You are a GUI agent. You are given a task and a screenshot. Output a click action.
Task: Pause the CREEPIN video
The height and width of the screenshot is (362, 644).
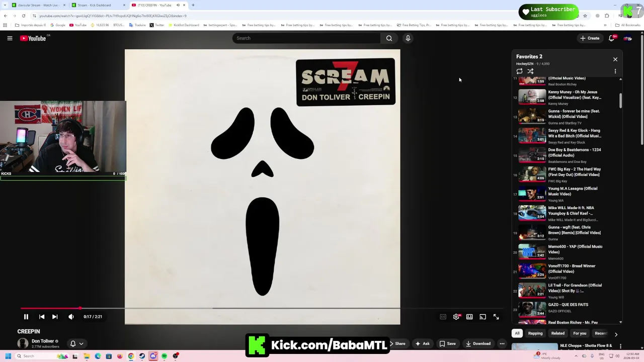(26, 317)
